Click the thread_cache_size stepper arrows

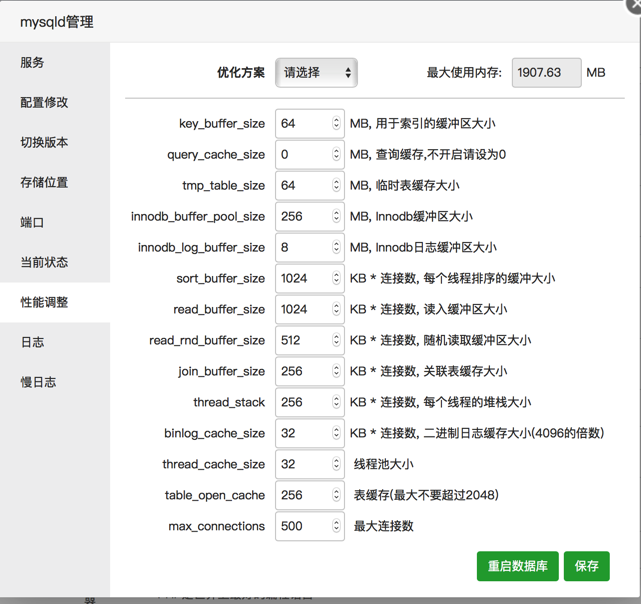(336, 464)
